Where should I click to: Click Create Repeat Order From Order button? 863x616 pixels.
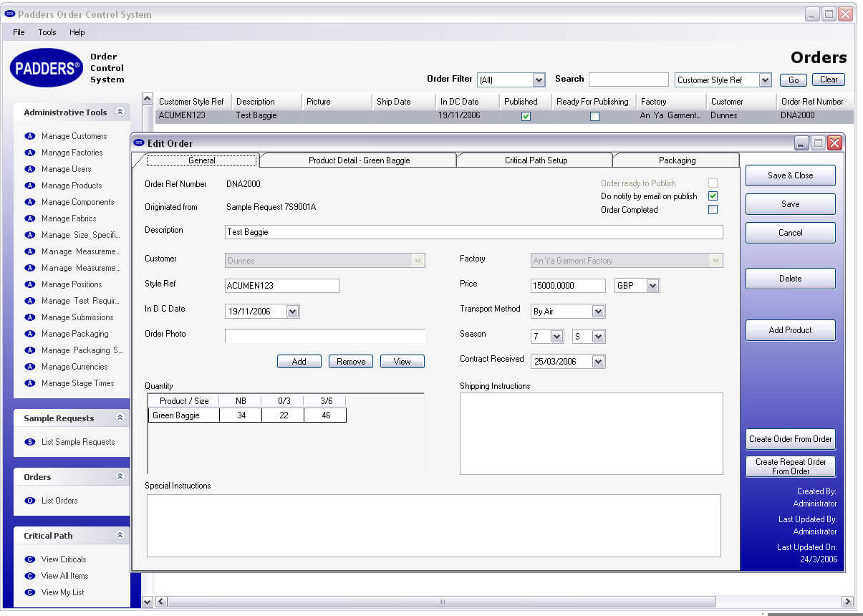coord(791,466)
